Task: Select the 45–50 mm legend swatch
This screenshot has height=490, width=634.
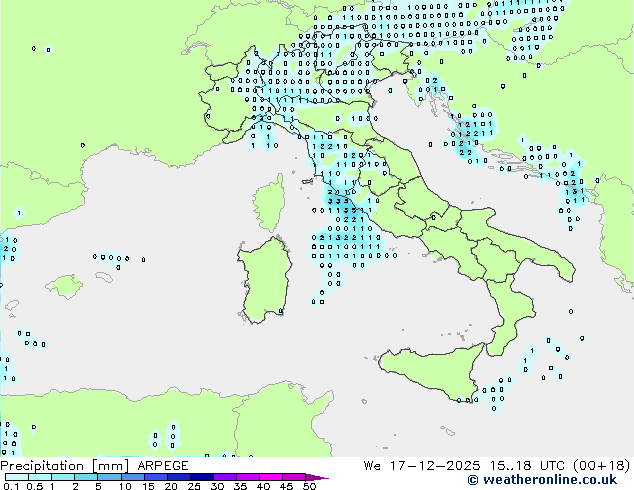Action: pyautogui.click(x=294, y=477)
